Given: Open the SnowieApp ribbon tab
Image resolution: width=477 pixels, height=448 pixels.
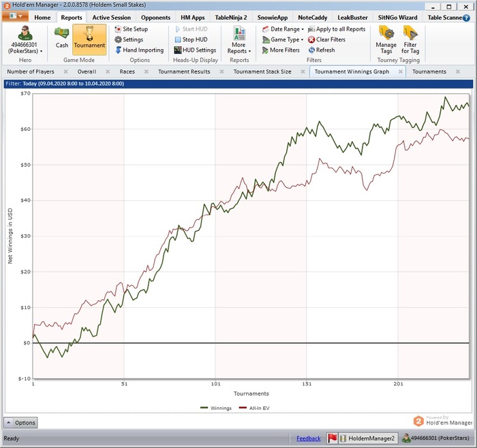Looking at the screenshot, I should (273, 18).
